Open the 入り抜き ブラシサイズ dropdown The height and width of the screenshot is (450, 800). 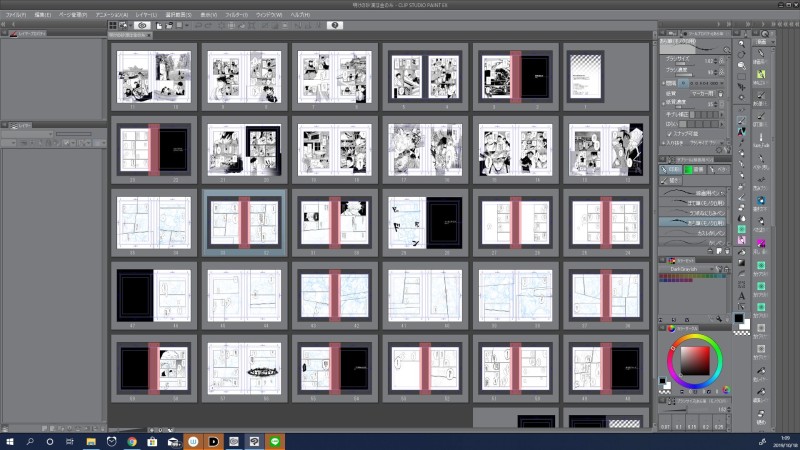(x=707, y=143)
